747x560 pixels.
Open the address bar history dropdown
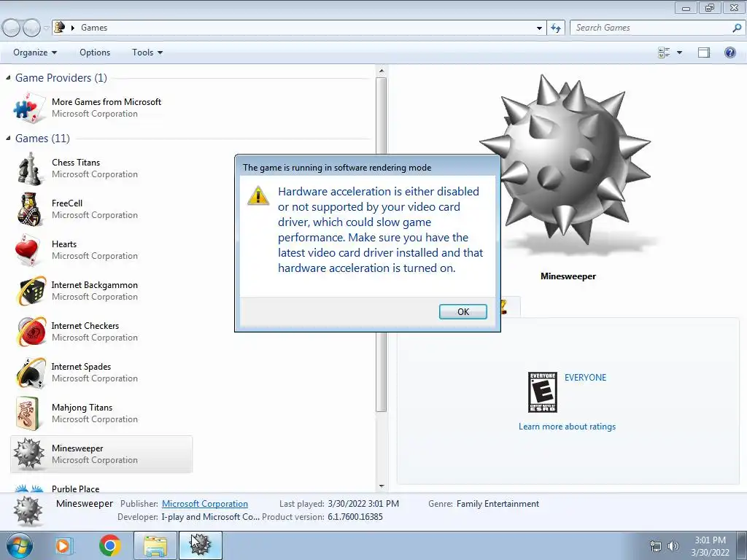(x=539, y=28)
